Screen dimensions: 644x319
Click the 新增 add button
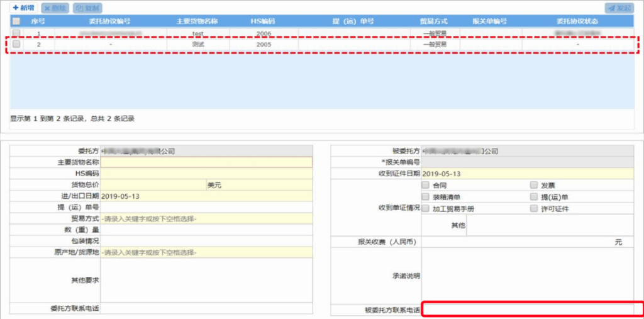point(24,8)
